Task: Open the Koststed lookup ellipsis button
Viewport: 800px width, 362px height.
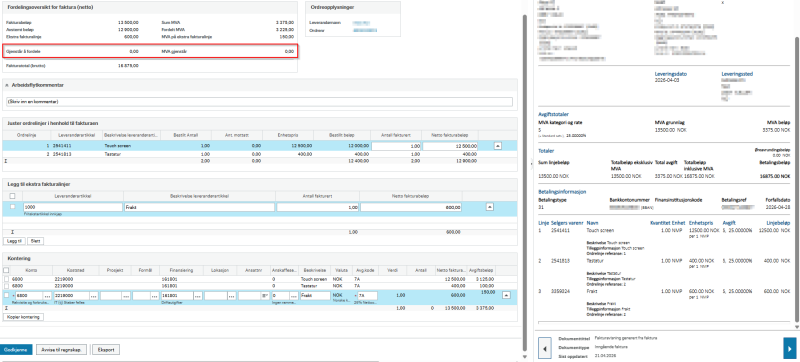Action: (94, 296)
